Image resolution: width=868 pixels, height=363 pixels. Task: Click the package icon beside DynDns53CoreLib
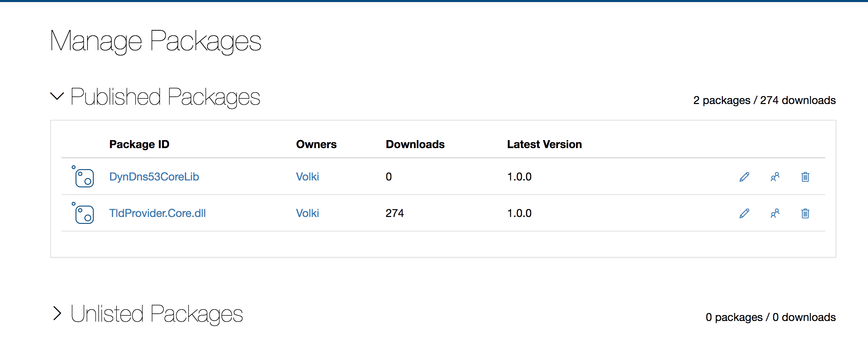[x=84, y=177]
